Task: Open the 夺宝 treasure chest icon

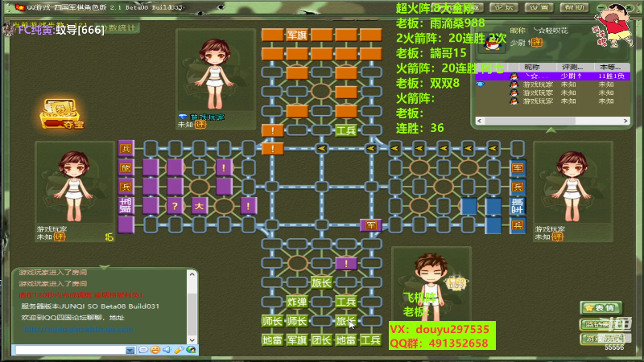Action: coord(62,113)
